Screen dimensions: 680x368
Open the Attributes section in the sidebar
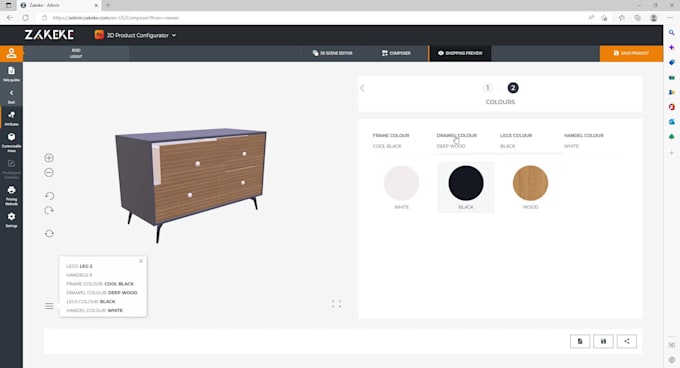point(11,118)
